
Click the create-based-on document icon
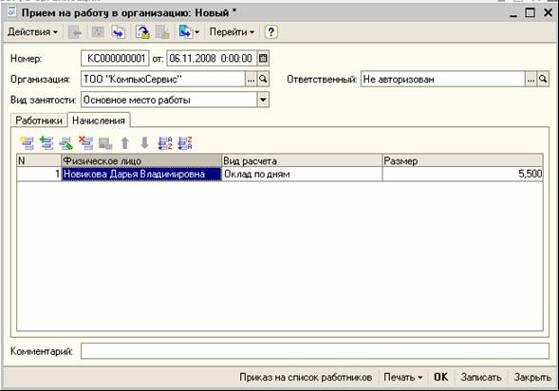185,32
